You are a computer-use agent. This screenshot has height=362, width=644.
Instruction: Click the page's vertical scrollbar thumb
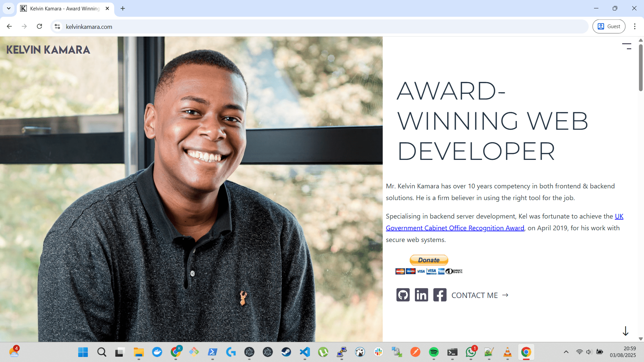641,67
